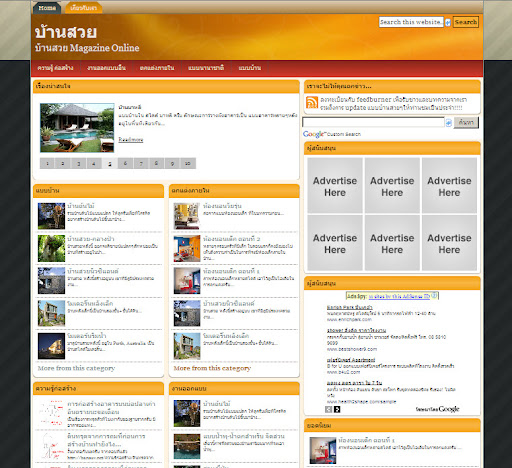Go to featured slide 3

pos(79,163)
